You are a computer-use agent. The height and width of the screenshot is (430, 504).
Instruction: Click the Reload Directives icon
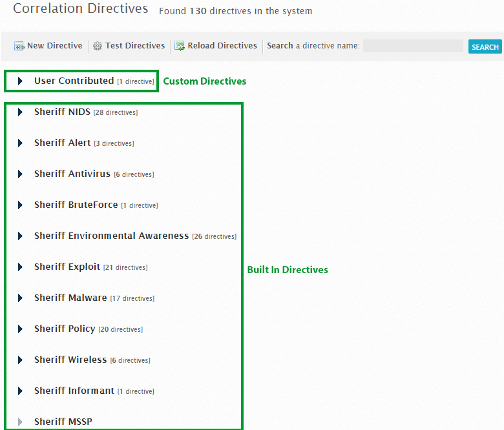[x=180, y=46]
